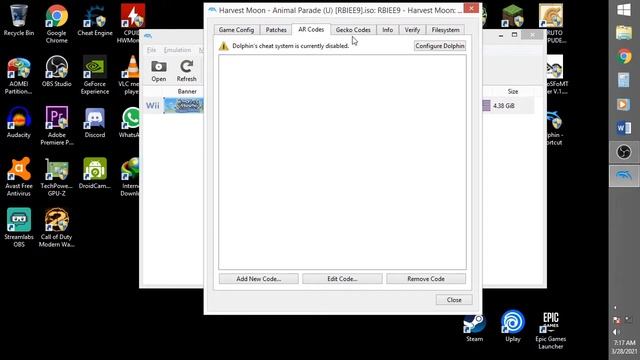Image resolution: width=640 pixels, height=360 pixels.
Task: Click the Open icon in Dolphin toolbar
Action: pyautogui.click(x=159, y=71)
